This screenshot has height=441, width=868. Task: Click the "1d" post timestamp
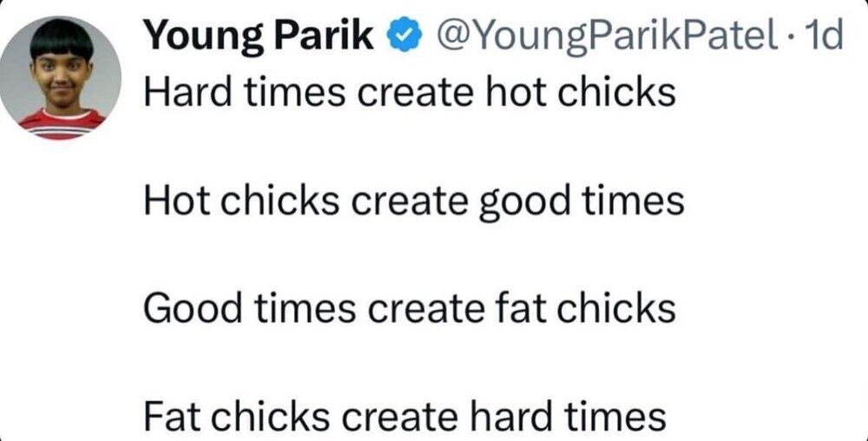pos(825,38)
